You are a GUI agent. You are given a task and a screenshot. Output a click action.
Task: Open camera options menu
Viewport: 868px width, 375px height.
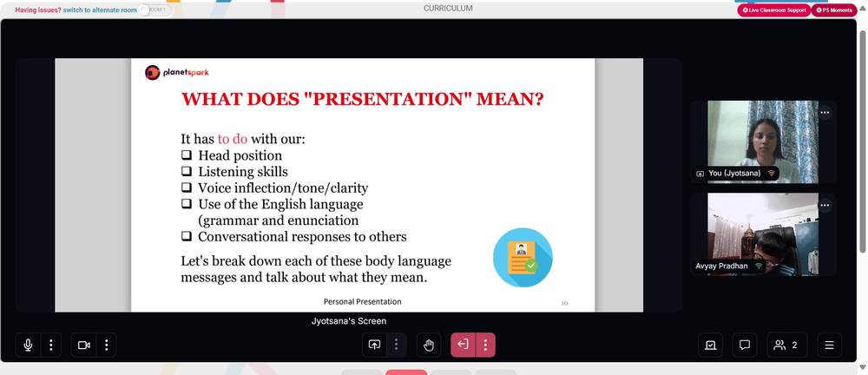click(x=106, y=345)
